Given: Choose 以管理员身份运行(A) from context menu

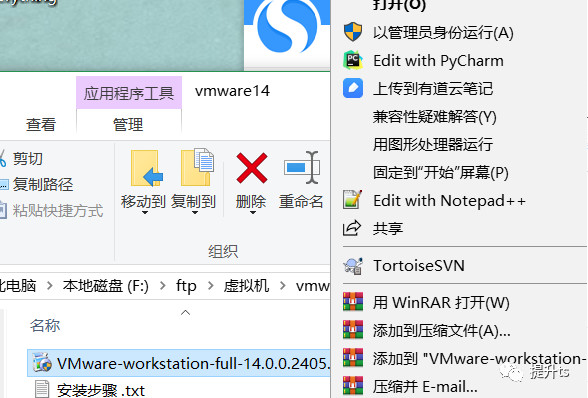Looking at the screenshot, I should coord(443,33).
